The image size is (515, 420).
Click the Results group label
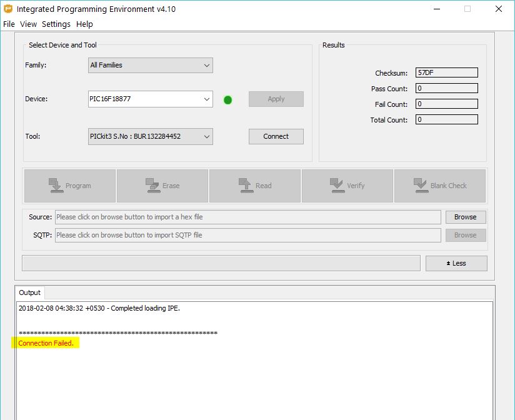[x=333, y=45]
